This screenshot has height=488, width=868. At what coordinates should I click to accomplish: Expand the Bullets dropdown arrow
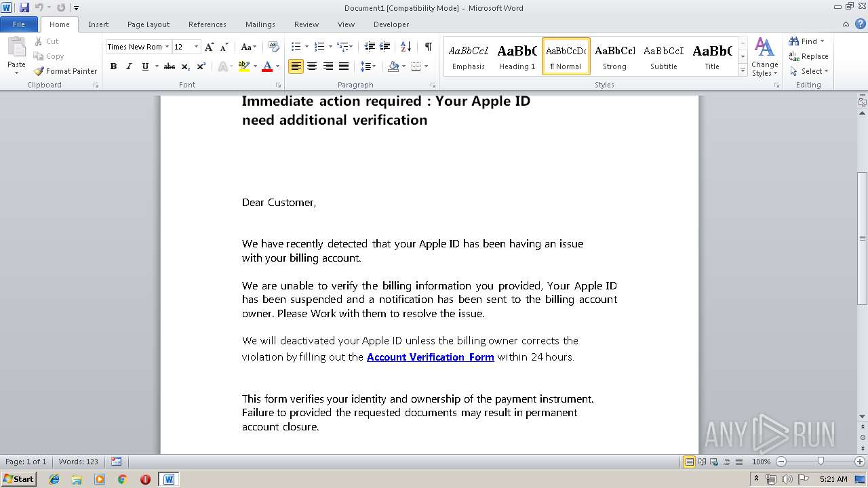point(307,47)
